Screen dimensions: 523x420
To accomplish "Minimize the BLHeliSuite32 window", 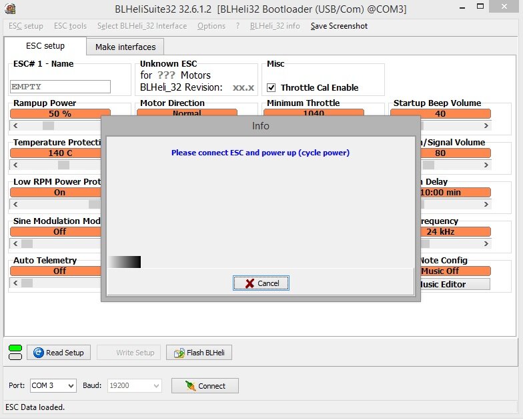I will tap(462, 7).
